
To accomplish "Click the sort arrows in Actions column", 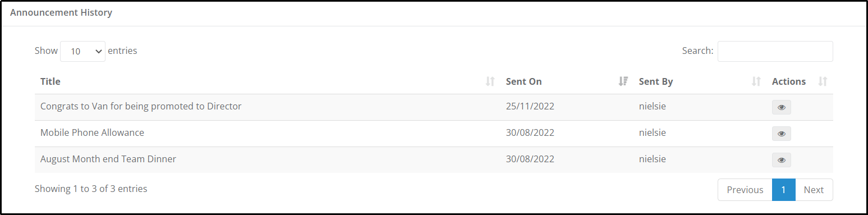I will coord(823,81).
